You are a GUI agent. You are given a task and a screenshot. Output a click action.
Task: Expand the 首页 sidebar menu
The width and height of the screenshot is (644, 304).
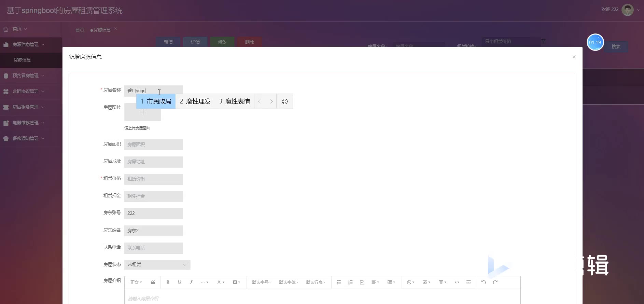31,29
